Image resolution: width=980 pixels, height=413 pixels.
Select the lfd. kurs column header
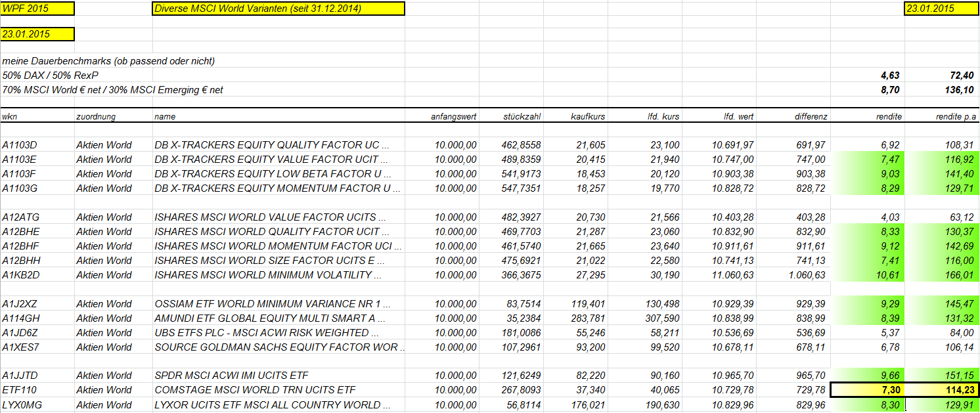[663, 116]
